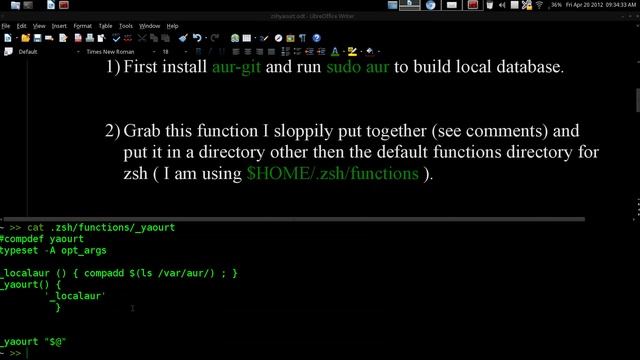Image resolution: width=640 pixels, height=360 pixels.
Task: Apply the Font Color swatch
Action: click(x=335, y=51)
